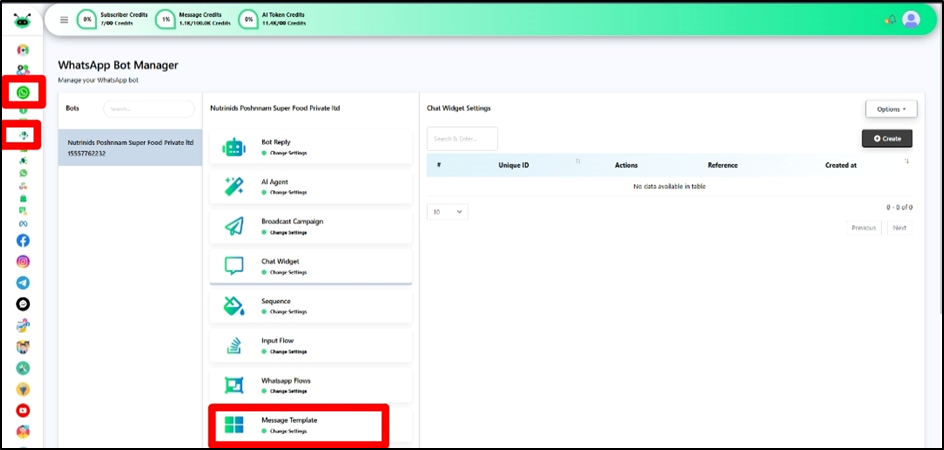This screenshot has width=944, height=450.
Task: Open the rows-per-page dropdown showing 10
Action: pos(447,212)
